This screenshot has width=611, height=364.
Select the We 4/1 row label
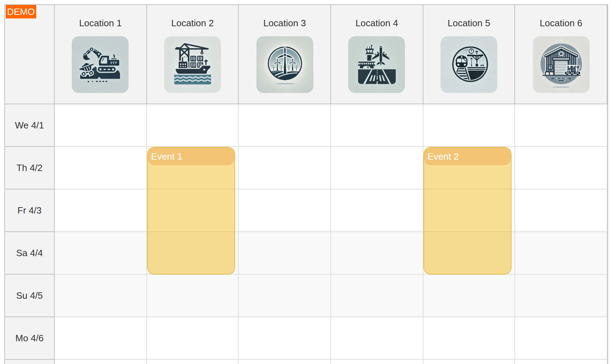coord(29,125)
